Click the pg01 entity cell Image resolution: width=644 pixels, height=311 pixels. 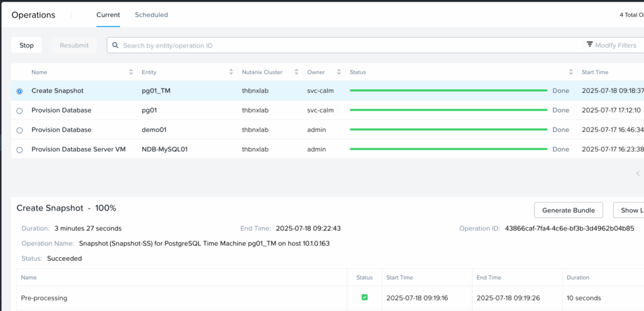[x=150, y=111]
